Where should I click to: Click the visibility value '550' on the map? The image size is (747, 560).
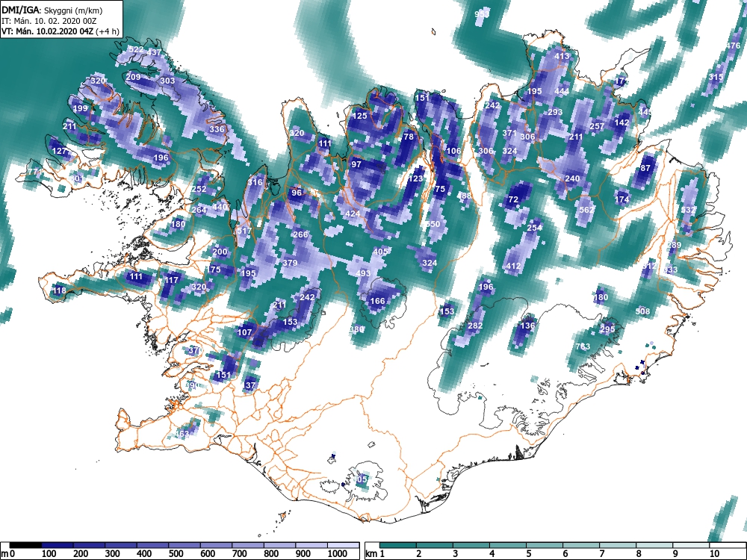point(433,224)
